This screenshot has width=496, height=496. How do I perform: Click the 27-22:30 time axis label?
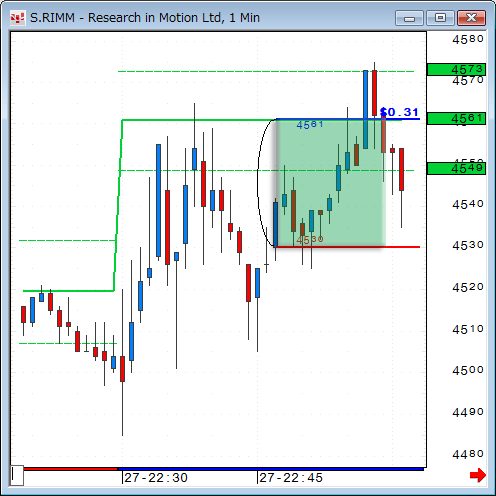156,478
